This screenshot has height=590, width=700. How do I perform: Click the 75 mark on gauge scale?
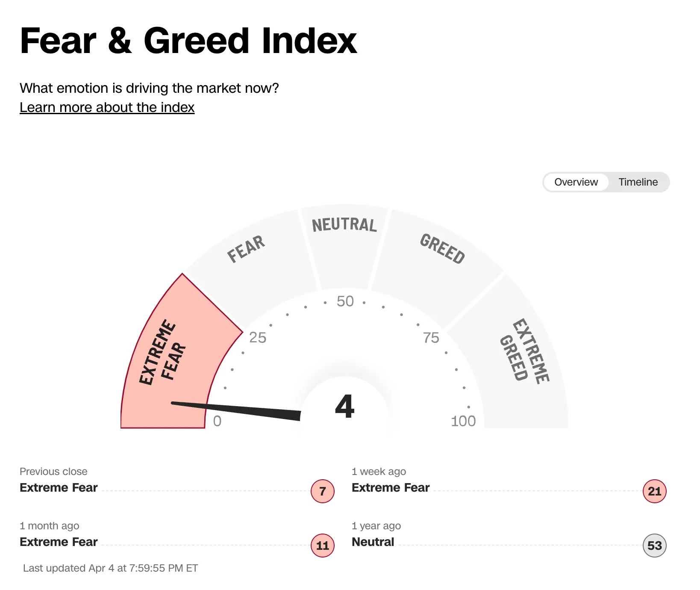click(431, 338)
